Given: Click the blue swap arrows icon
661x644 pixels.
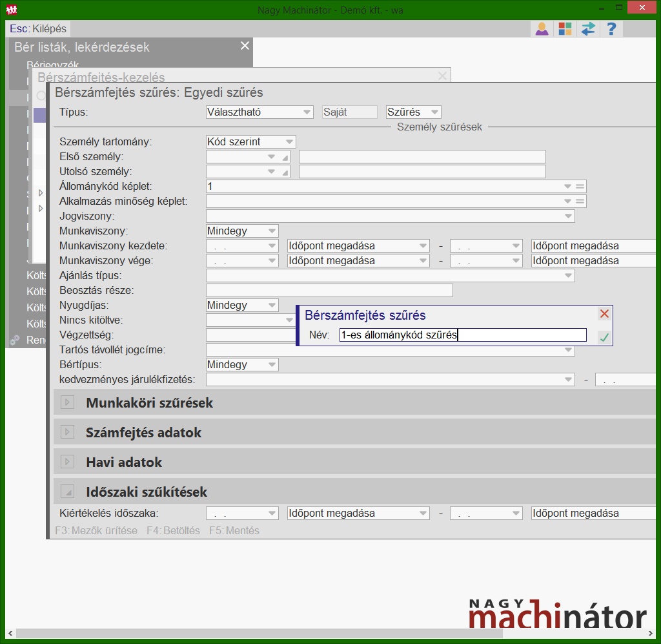Looking at the screenshot, I should [588, 29].
